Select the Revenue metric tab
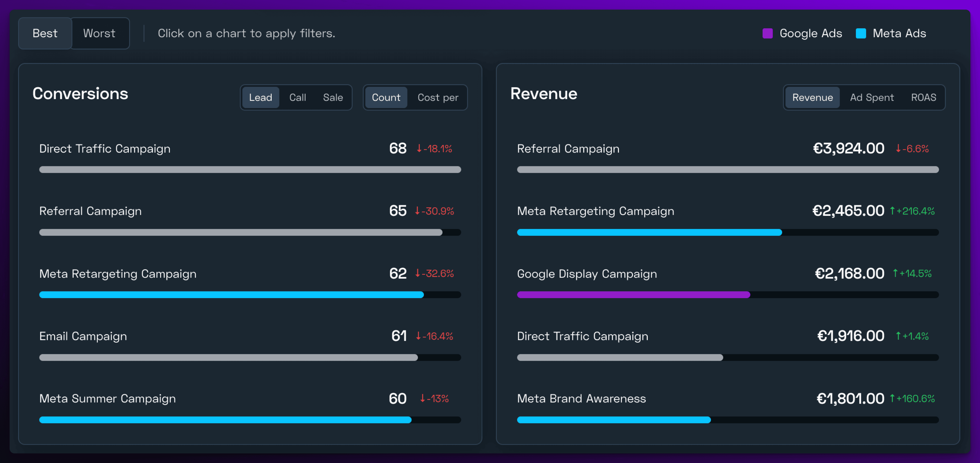The image size is (980, 463). pyautogui.click(x=812, y=97)
